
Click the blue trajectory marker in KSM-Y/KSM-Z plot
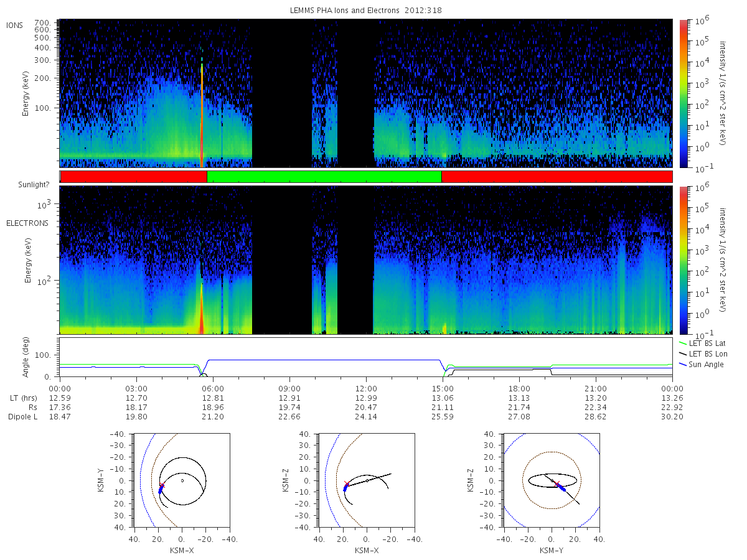pyautogui.click(x=561, y=488)
